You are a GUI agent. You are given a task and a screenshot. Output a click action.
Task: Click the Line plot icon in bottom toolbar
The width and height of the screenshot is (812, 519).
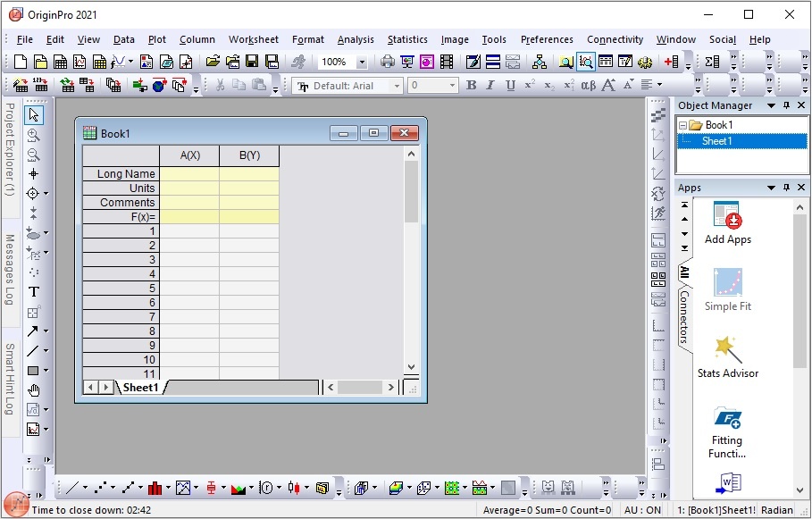click(x=72, y=488)
